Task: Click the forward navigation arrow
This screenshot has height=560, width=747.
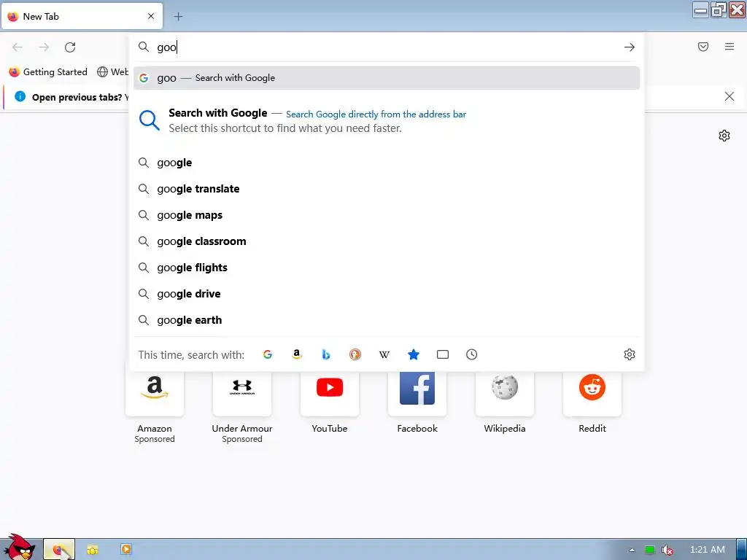Action: click(44, 47)
